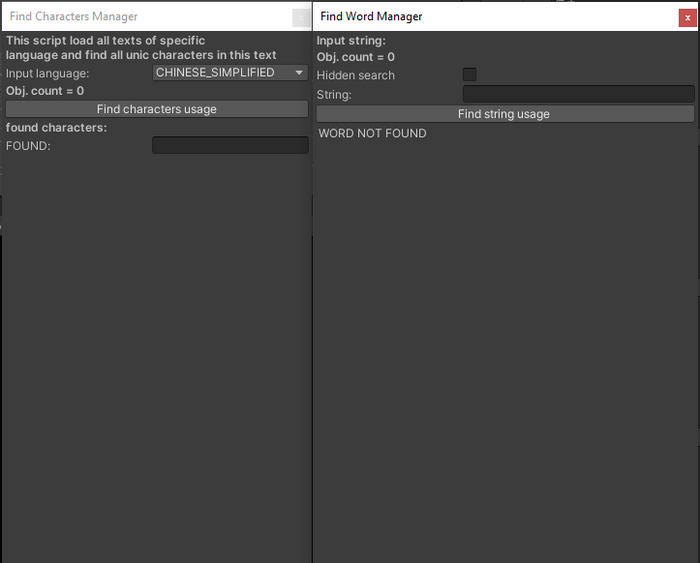Click the String label
The image size is (700, 563).
(x=334, y=95)
